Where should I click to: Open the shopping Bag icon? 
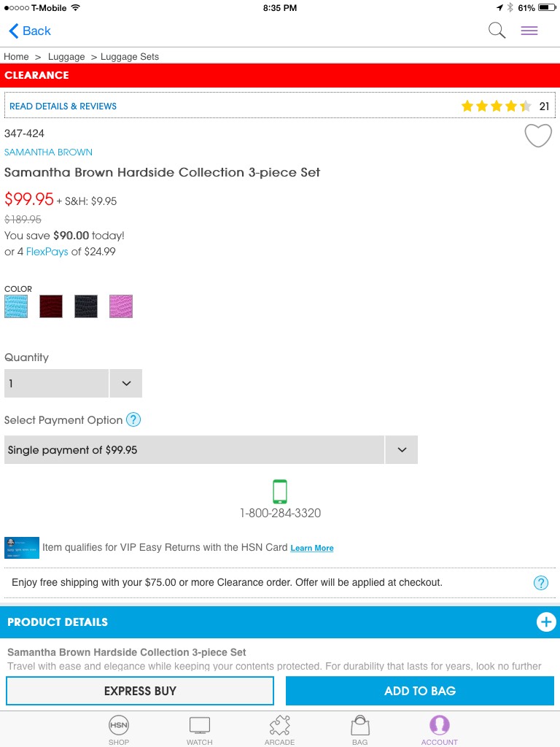tap(360, 729)
